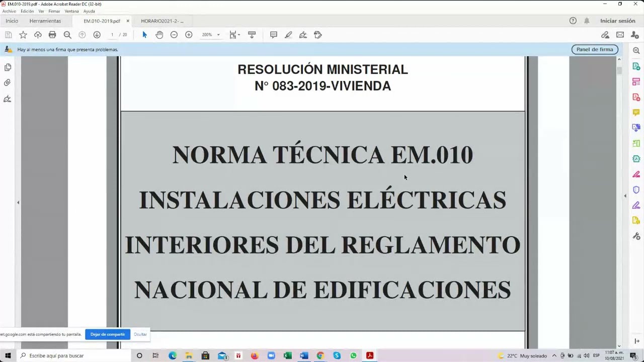Zoom out with the minus circle
The image size is (644, 362).
[x=174, y=35]
